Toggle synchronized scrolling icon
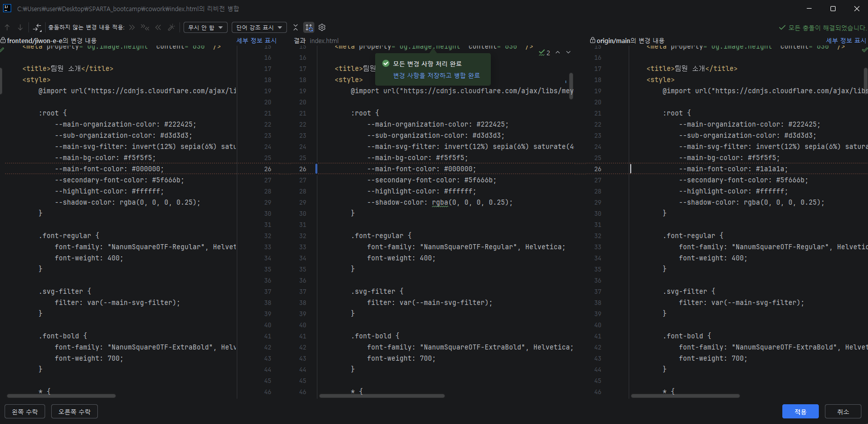The width and height of the screenshot is (868, 424). pyautogui.click(x=309, y=27)
